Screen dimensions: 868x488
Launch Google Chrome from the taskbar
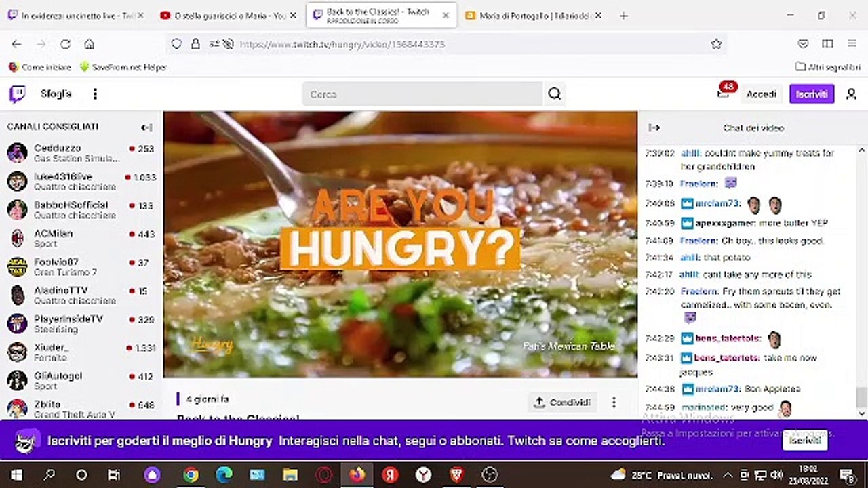191,474
